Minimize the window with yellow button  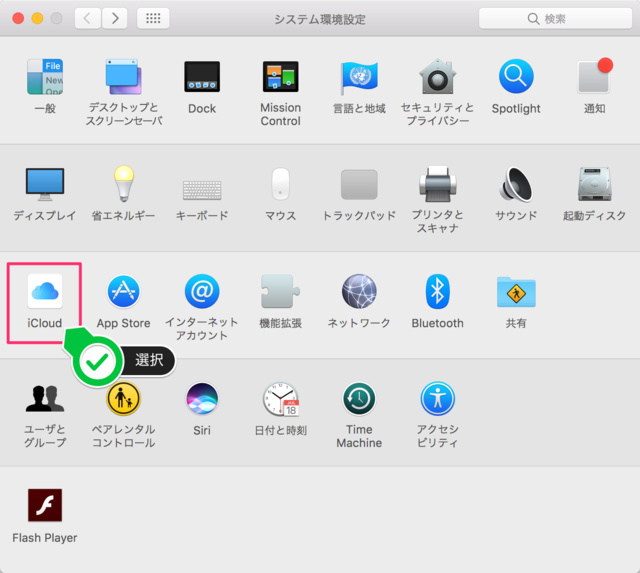point(38,18)
